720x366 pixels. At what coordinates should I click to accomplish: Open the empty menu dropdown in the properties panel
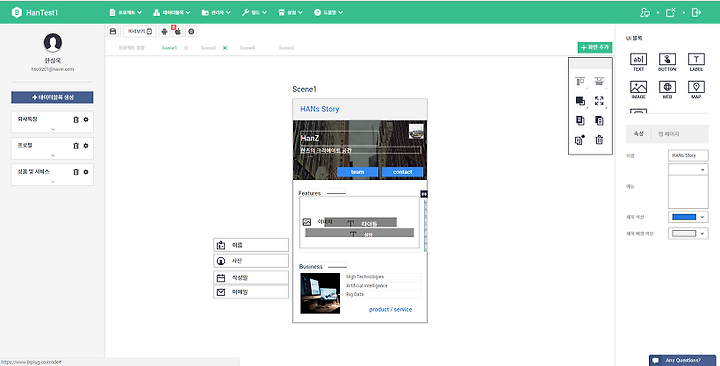(x=688, y=170)
